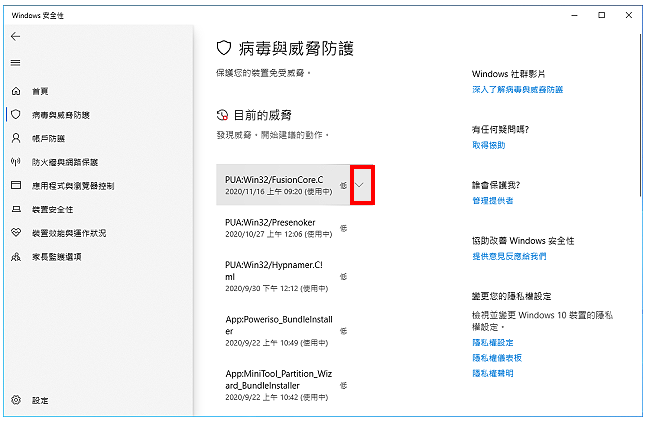The image size is (649, 432).
Task: Click the 變更您的隱私權設定 heading
Action: click(512, 296)
